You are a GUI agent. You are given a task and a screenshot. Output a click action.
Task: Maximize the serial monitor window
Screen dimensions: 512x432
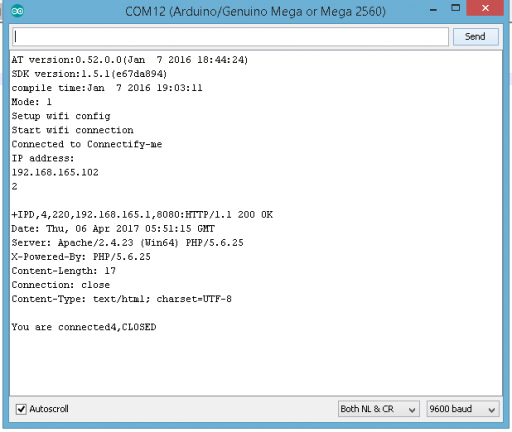coord(455,8)
